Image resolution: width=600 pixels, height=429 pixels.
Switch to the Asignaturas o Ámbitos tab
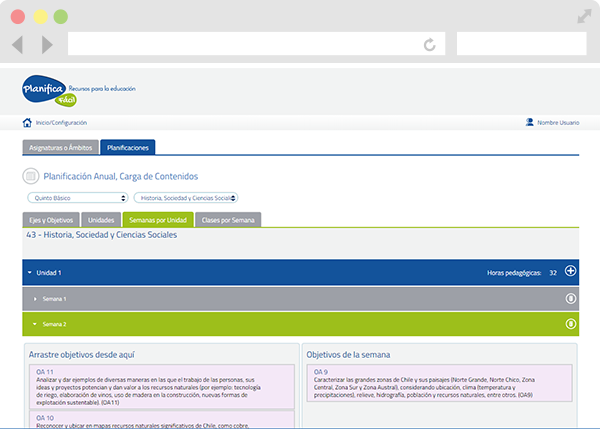[x=60, y=147]
